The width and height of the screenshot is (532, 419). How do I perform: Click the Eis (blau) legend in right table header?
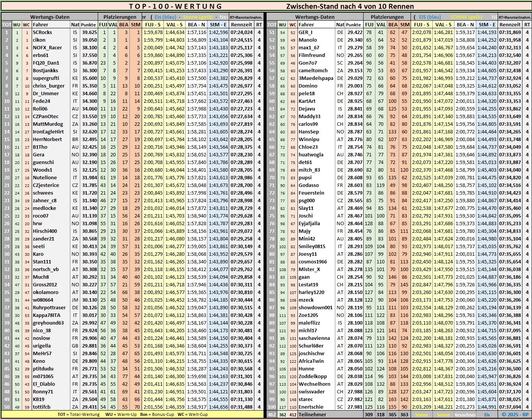[430, 17]
